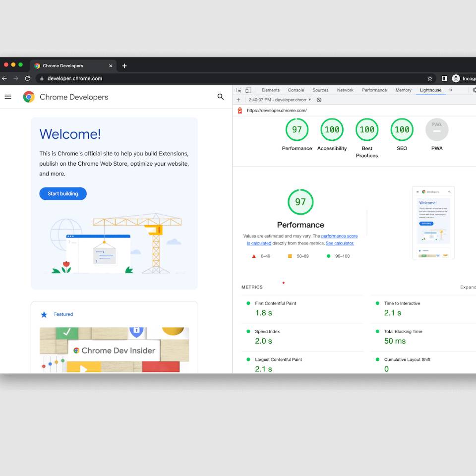
Task: Switch to the Network tab
Action: pyautogui.click(x=345, y=90)
